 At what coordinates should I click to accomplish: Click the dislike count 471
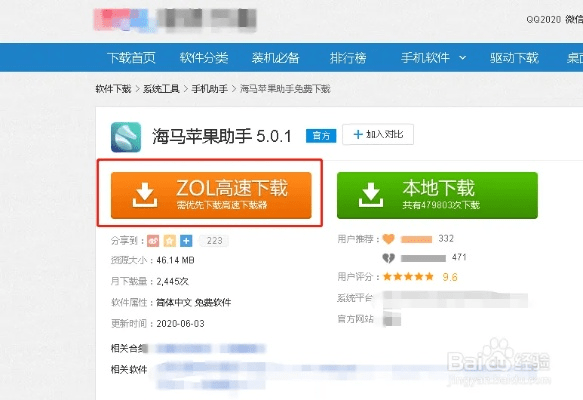tap(459, 257)
